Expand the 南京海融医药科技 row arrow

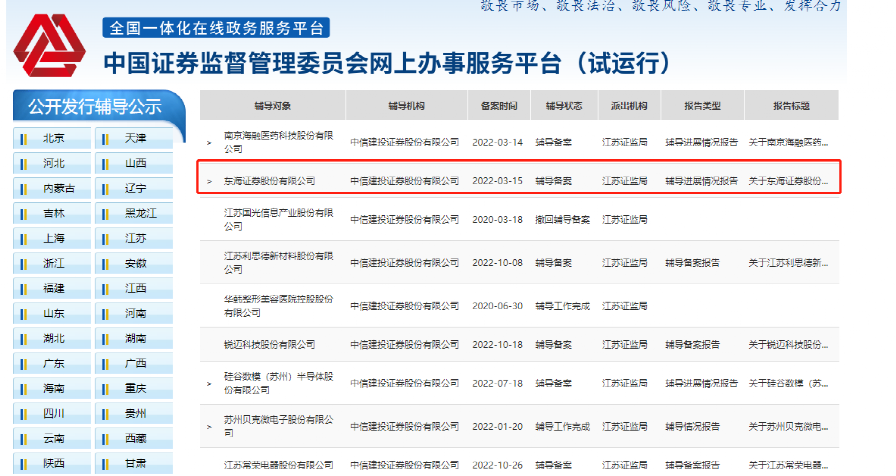point(209,143)
